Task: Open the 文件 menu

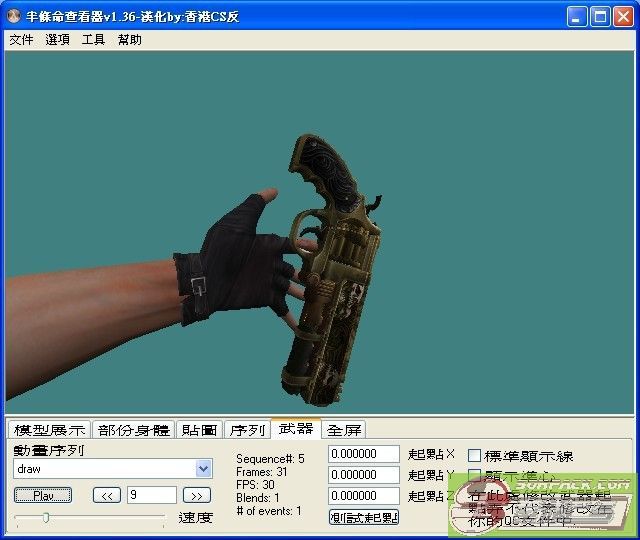Action: tap(21, 40)
